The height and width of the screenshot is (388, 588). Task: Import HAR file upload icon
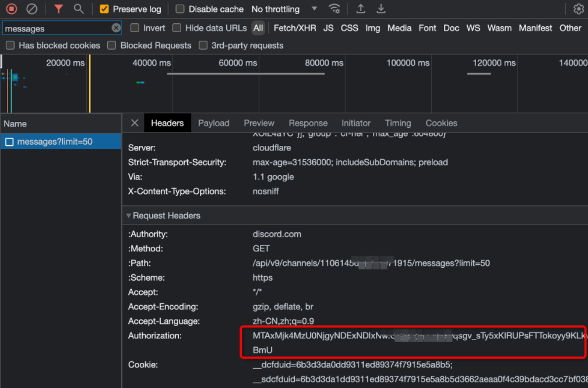coord(361,9)
